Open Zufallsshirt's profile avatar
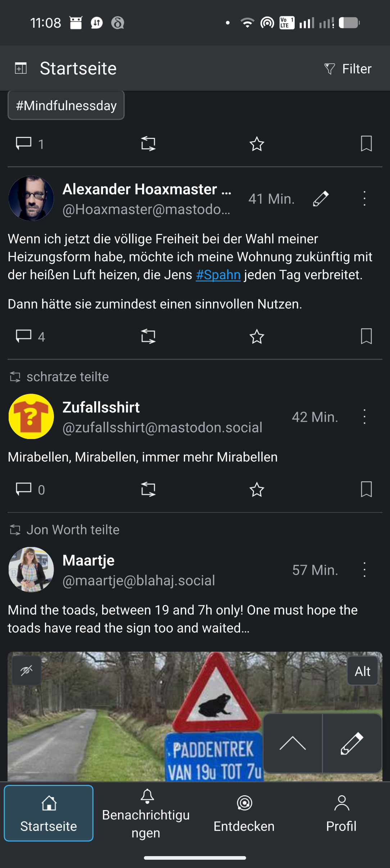390x868 pixels. pyautogui.click(x=31, y=416)
